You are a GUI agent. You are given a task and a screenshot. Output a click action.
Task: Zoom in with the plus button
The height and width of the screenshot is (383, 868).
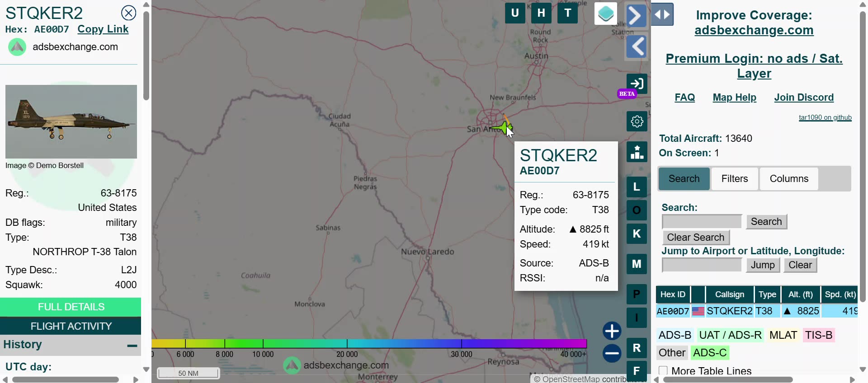(612, 331)
